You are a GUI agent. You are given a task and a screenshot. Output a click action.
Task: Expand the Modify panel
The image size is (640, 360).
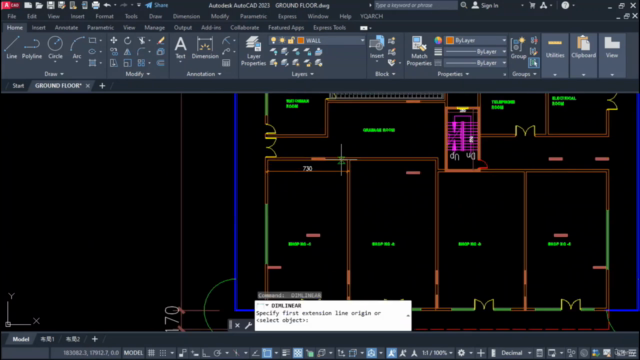138,74
